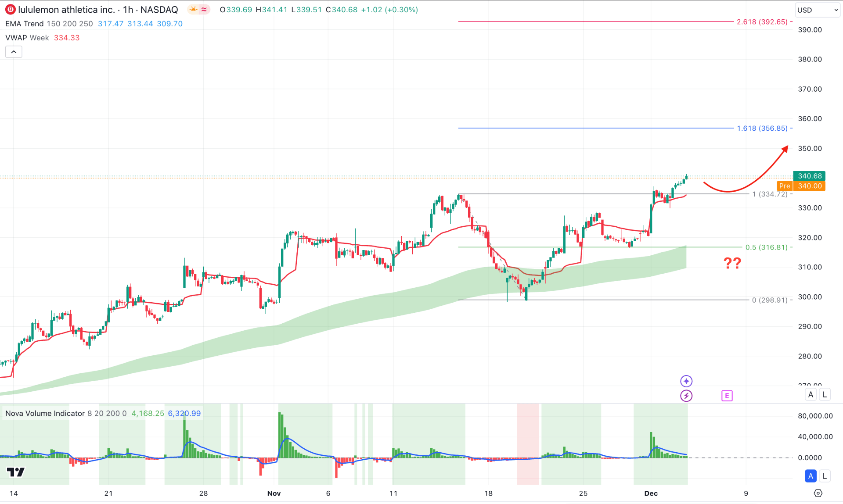
Task: Click the C340.68 close value
Action: click(342, 10)
